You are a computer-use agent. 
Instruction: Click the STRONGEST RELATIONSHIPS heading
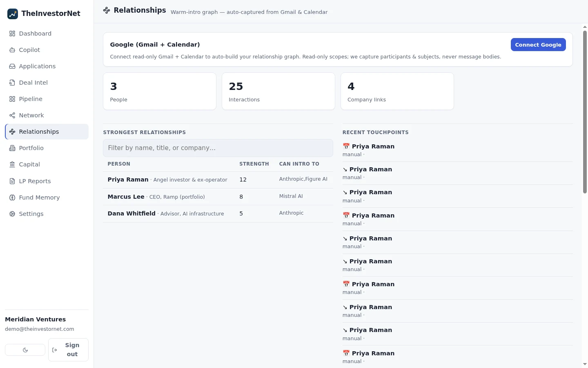coord(145,132)
